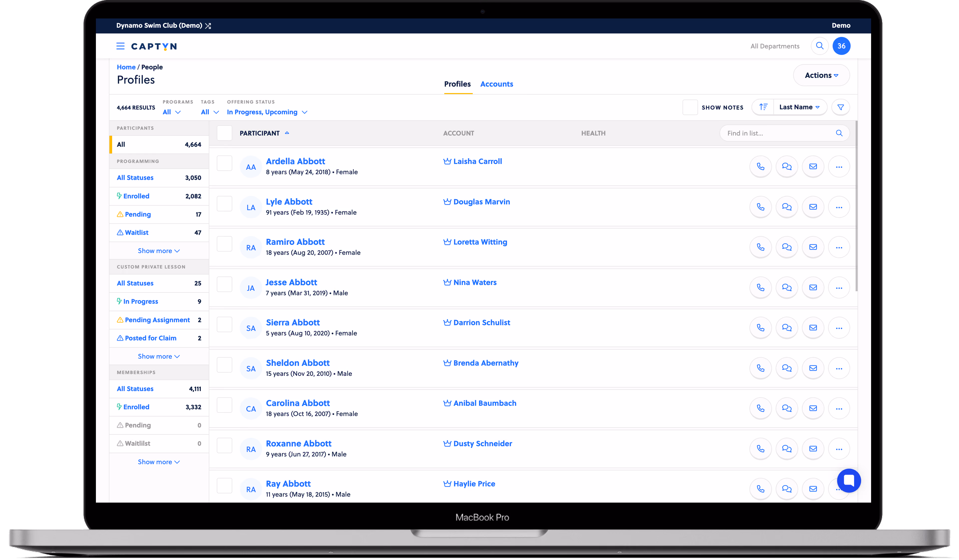Click the RA avatar for Ray Abbott
Viewport: 959px width, 560px height.
pyautogui.click(x=250, y=490)
